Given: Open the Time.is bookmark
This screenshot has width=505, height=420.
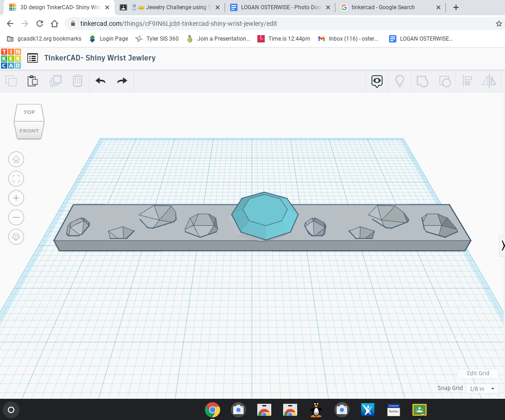Looking at the screenshot, I should pyautogui.click(x=284, y=39).
